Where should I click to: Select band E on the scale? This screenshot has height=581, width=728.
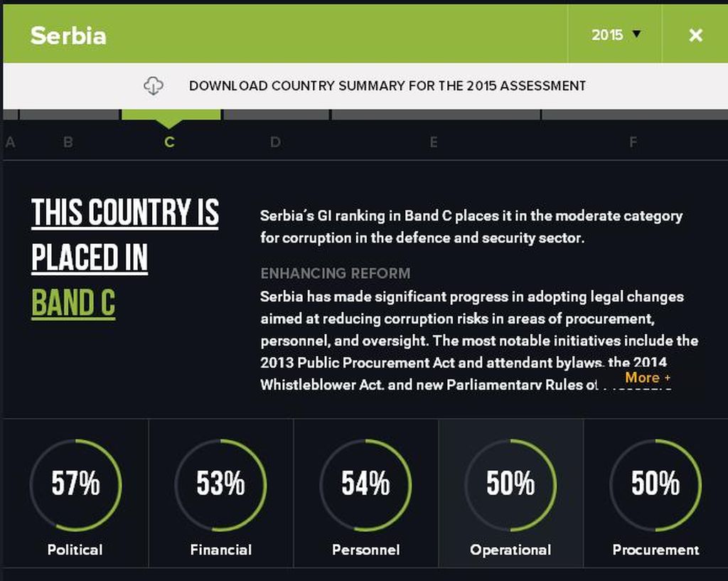coord(434,142)
